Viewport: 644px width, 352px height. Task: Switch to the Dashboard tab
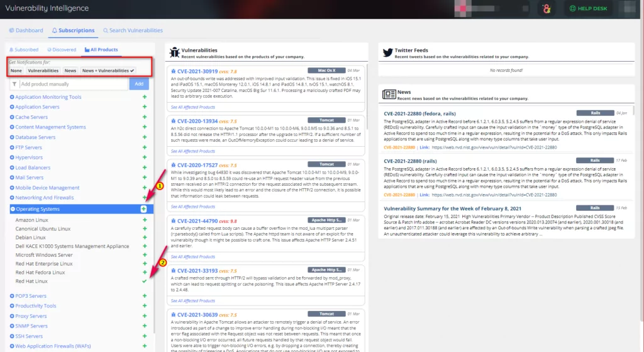[x=26, y=30]
